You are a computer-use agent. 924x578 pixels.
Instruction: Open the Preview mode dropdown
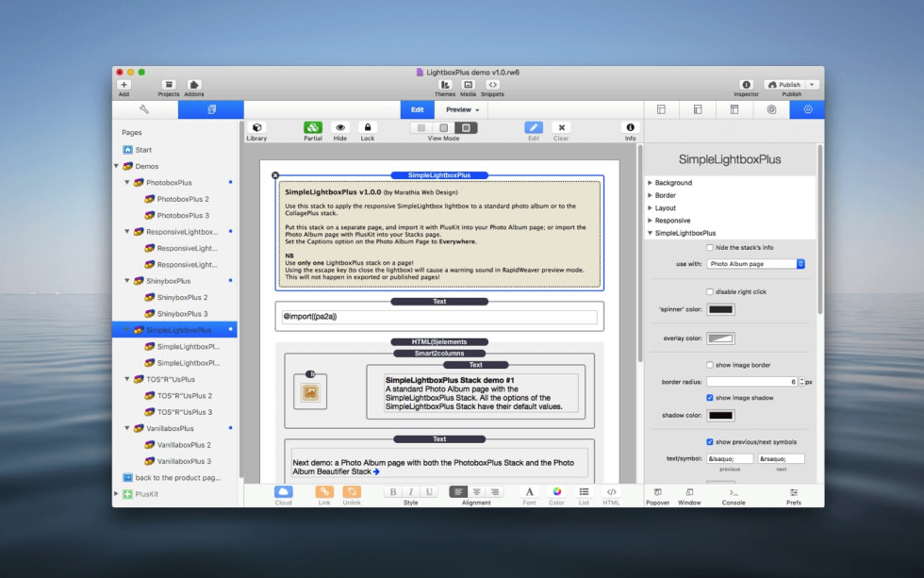461,109
